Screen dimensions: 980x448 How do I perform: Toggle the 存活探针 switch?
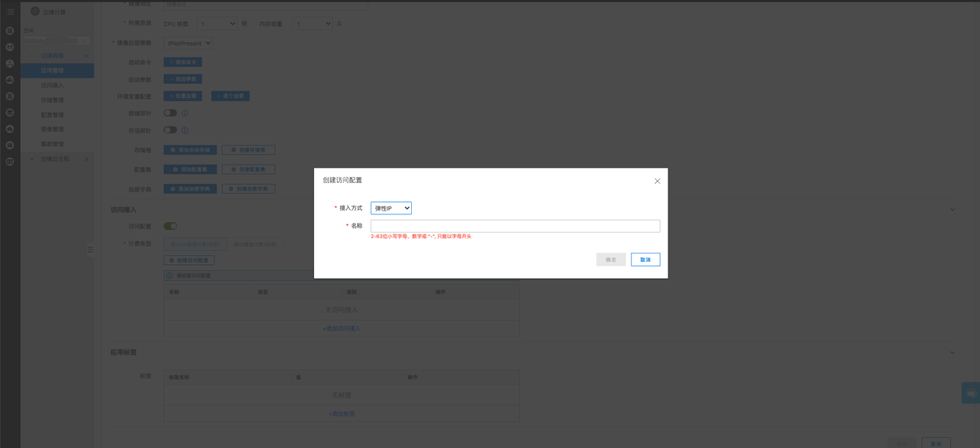coord(170,130)
